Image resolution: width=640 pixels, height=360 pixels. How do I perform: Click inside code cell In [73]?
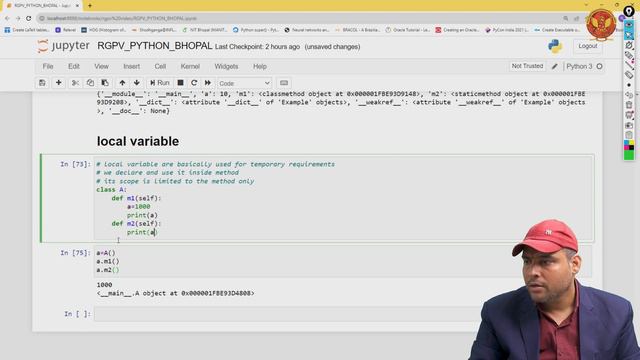click(x=344, y=198)
